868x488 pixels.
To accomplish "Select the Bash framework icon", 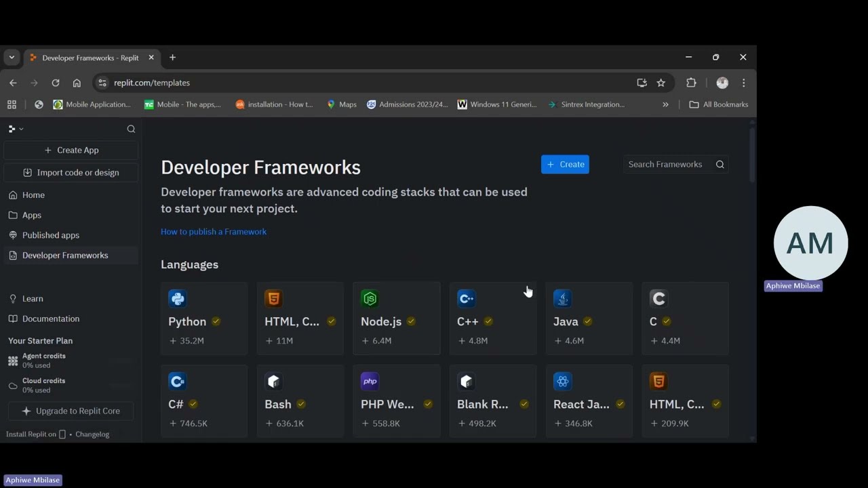I will (273, 382).
